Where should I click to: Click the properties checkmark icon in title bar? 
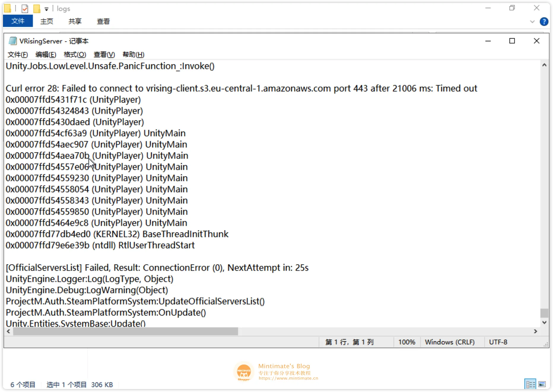(25, 9)
